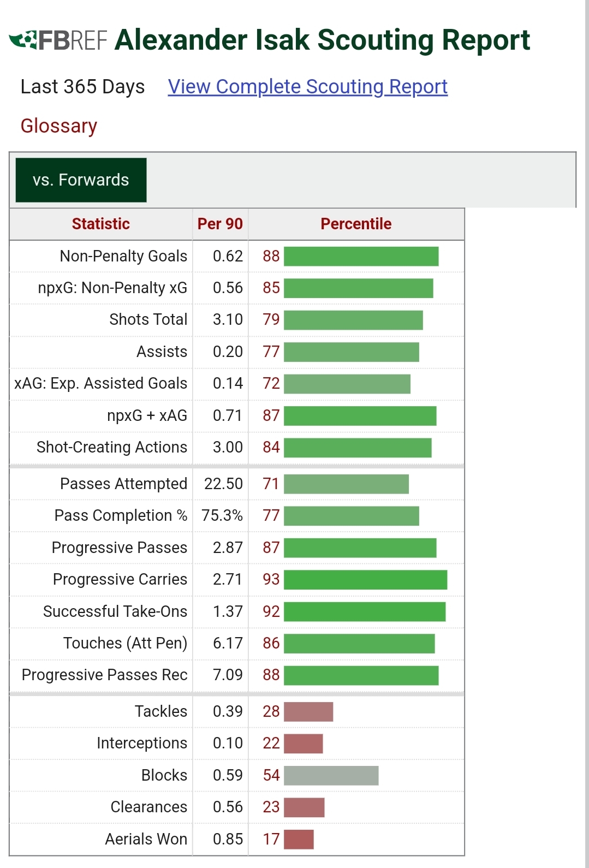Click the xAG: Exp. Assisted Goals label
Viewport: 589px width, 868px height.
click(x=101, y=383)
